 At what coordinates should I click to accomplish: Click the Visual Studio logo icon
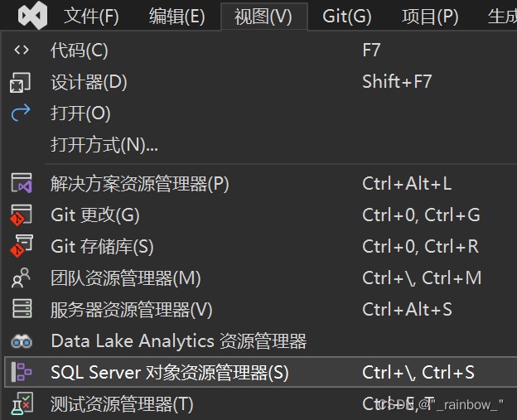[32, 16]
